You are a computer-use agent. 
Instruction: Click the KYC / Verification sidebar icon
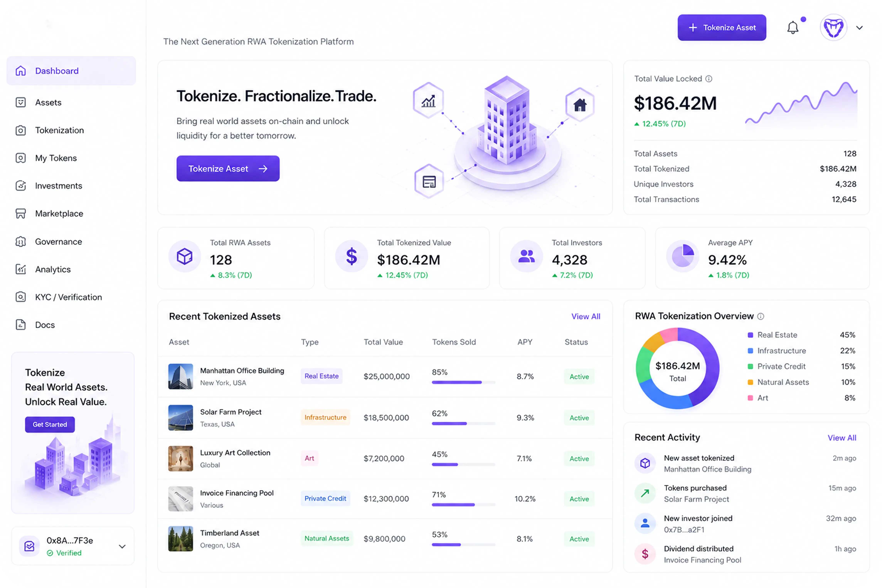coord(21,297)
